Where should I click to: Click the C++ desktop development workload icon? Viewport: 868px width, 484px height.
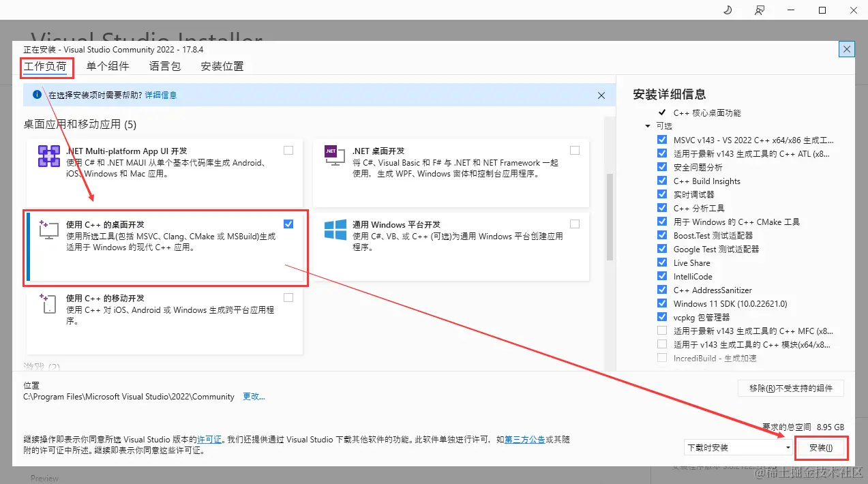(x=49, y=230)
